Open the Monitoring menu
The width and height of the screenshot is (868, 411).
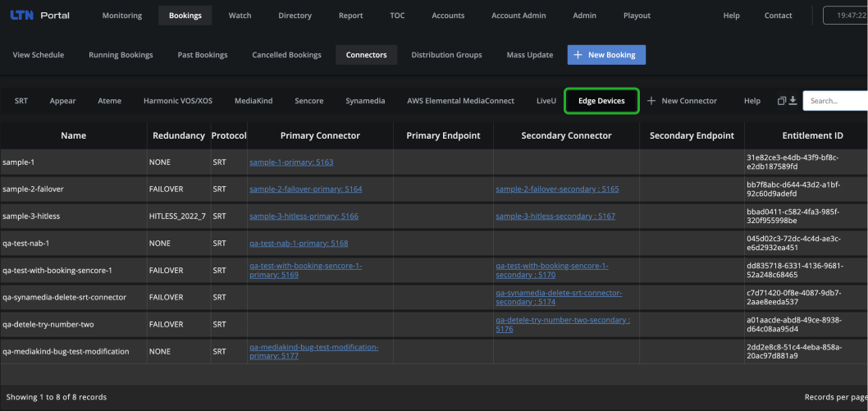pos(121,16)
